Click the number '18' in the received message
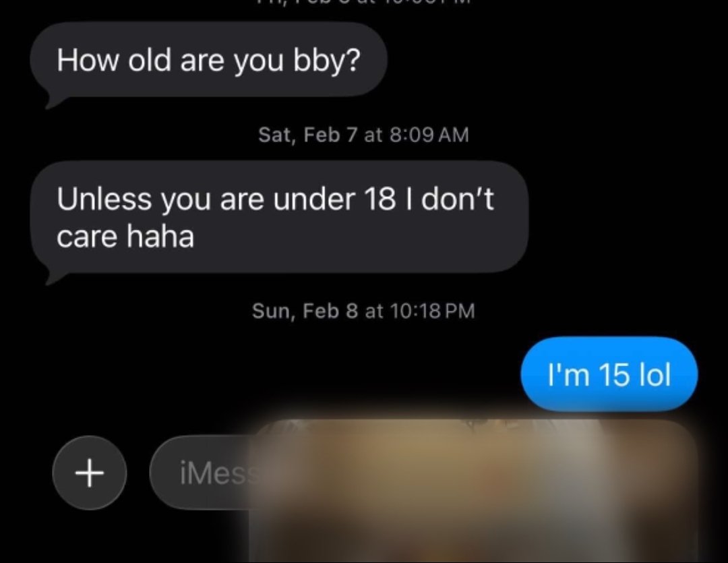The image size is (728, 563). [380, 199]
